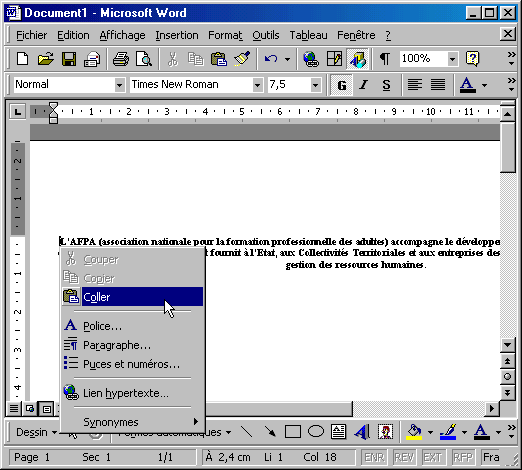This screenshot has height=470, width=522.
Task: Open the undo history dropdown arrow
Action: coord(287,59)
